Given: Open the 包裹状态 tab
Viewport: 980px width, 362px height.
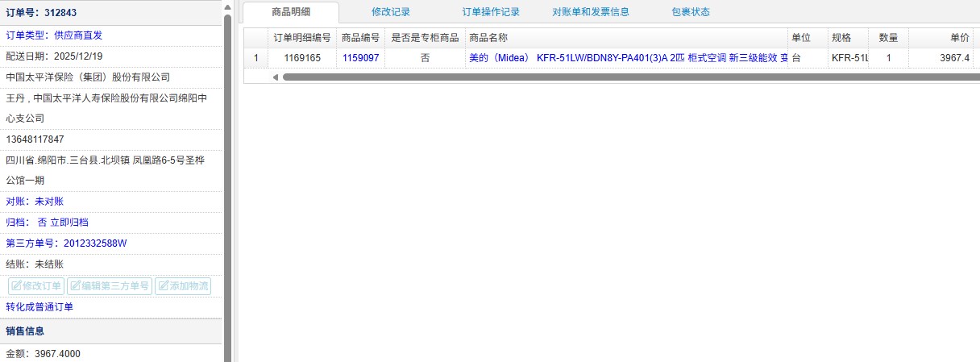Looking at the screenshot, I should pos(691,12).
